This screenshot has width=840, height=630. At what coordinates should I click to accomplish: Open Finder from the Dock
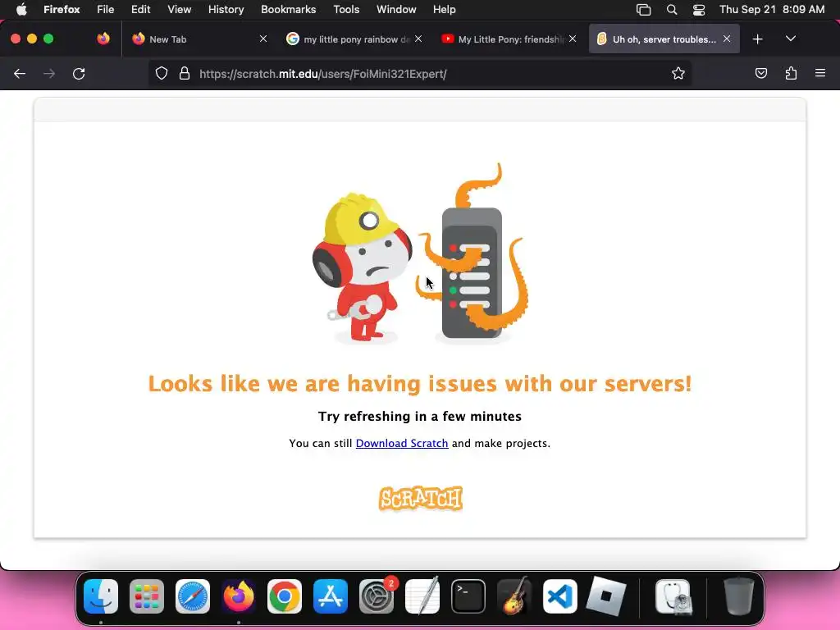pyautogui.click(x=101, y=596)
